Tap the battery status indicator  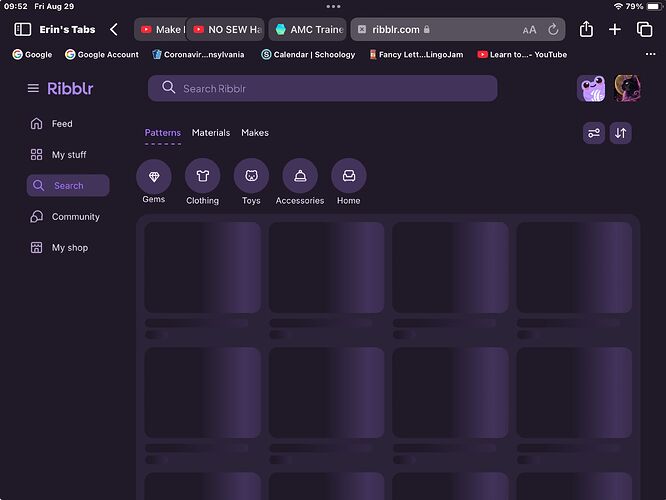654,6
